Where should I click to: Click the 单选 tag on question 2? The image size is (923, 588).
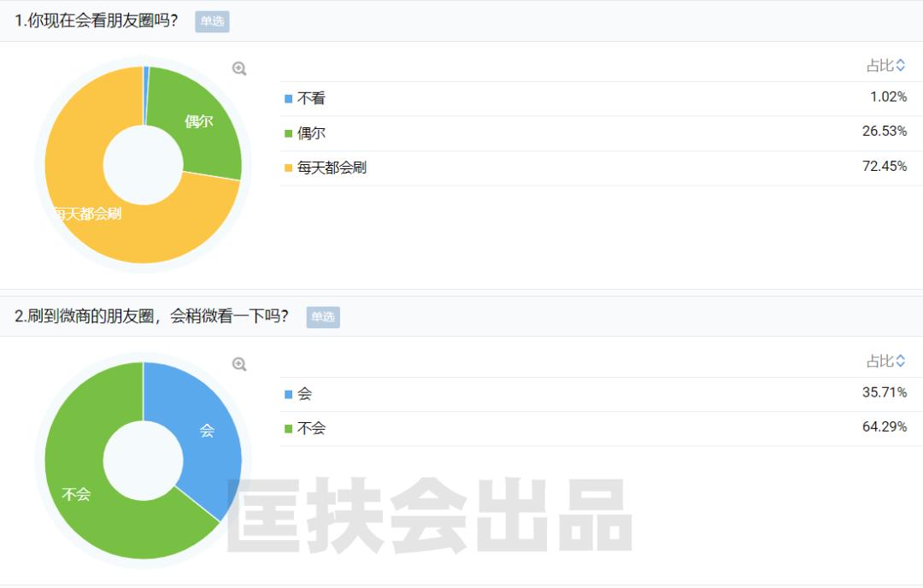[x=322, y=317]
